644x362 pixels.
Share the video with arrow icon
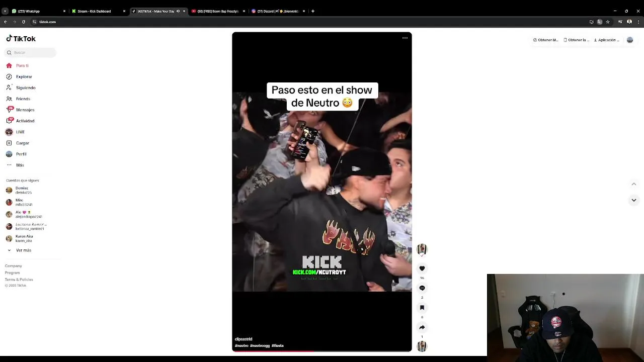coord(422,327)
